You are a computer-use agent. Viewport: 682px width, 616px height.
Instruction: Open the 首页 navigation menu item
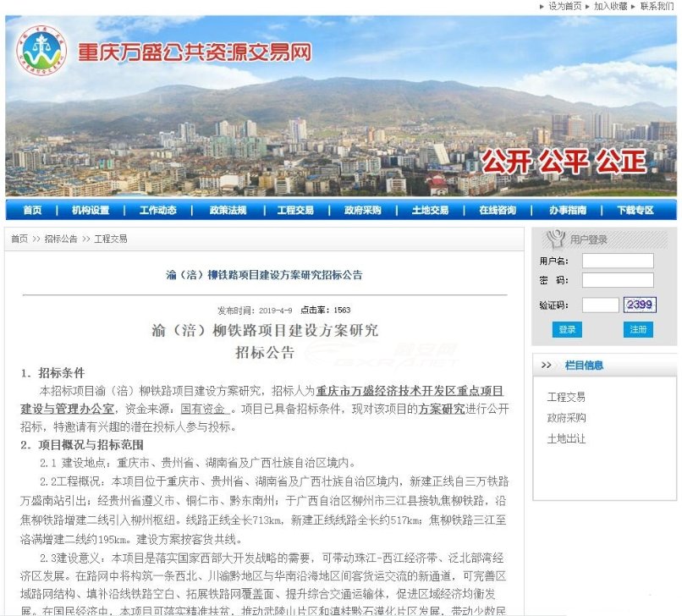coord(33,210)
